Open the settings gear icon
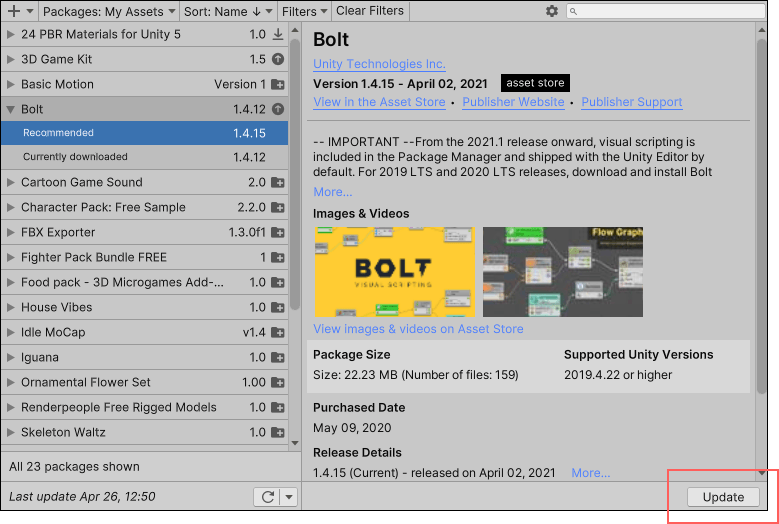779x524 pixels. 552,11
